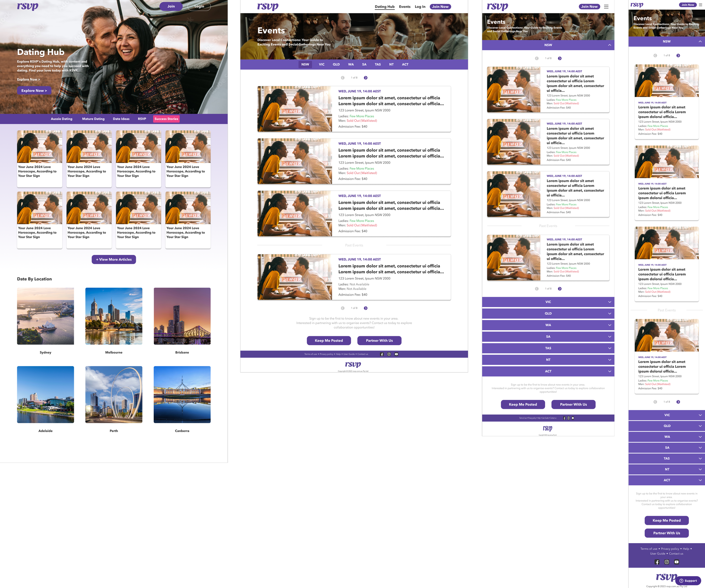Screen dimensions: 705x588
Task: Open Facebook icon in desktop purple footer bar
Action: (382, 354)
